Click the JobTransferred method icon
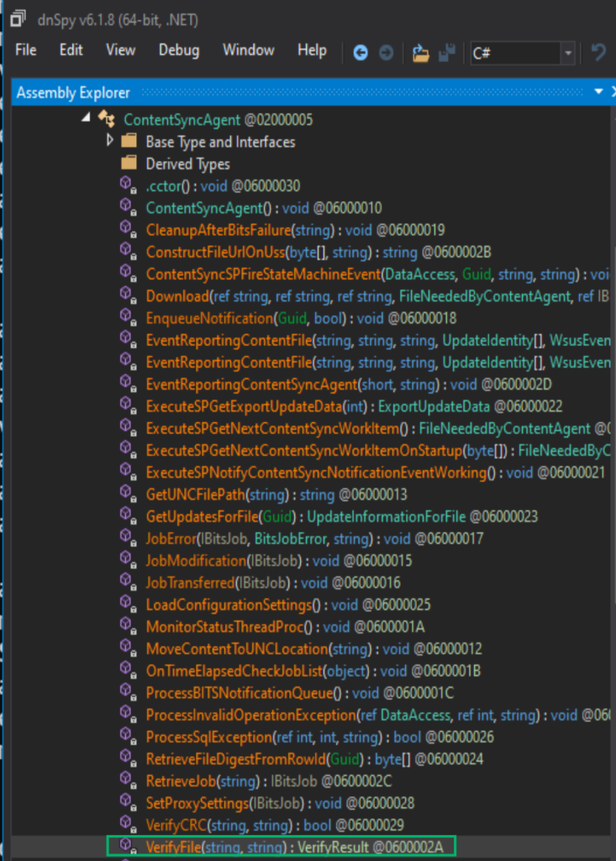 pyautogui.click(x=129, y=582)
